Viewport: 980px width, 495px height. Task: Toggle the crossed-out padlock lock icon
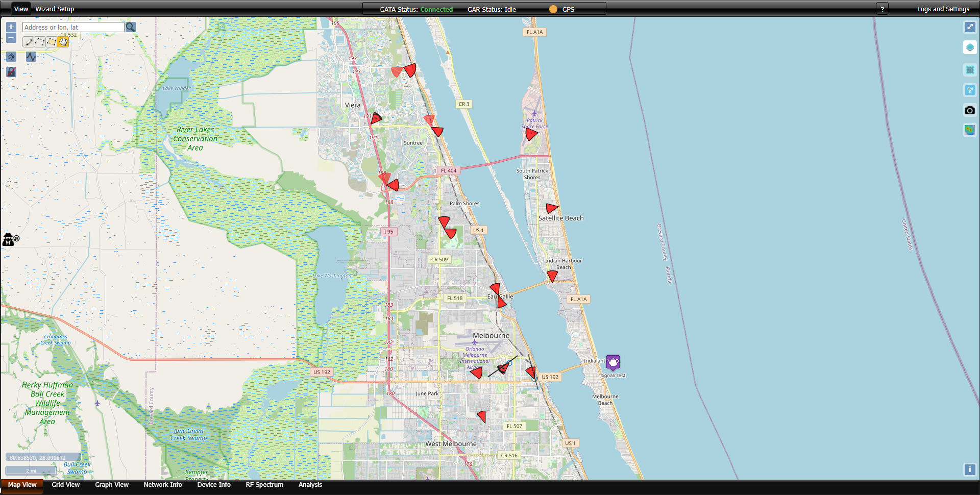click(x=11, y=72)
